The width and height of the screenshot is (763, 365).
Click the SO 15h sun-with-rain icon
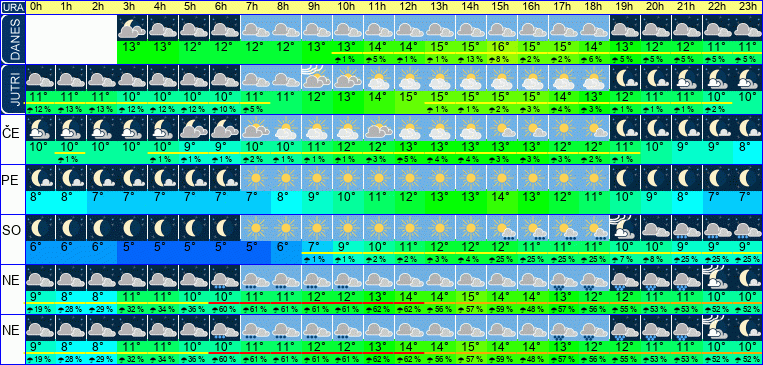tap(502, 228)
